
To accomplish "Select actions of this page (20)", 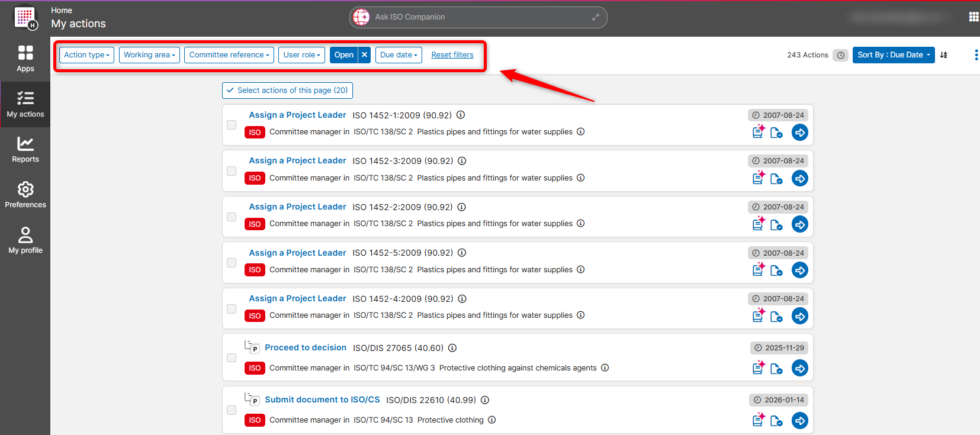I will [287, 91].
